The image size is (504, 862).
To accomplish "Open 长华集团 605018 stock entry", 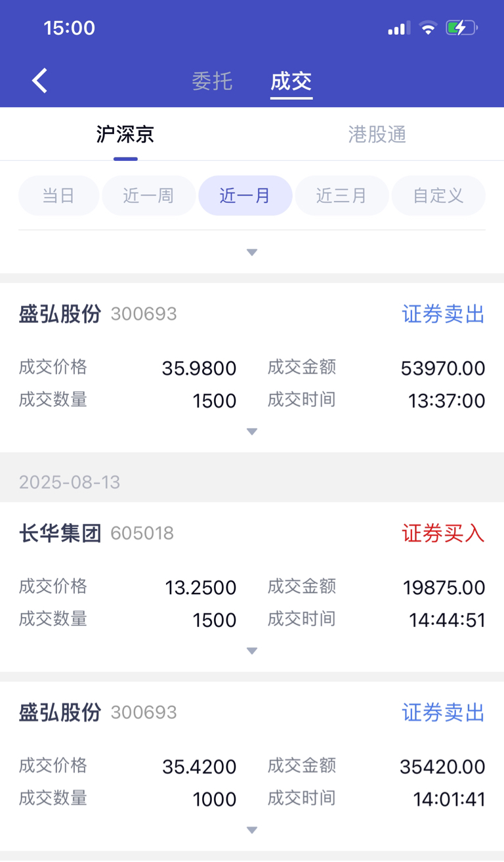I will 96,533.
